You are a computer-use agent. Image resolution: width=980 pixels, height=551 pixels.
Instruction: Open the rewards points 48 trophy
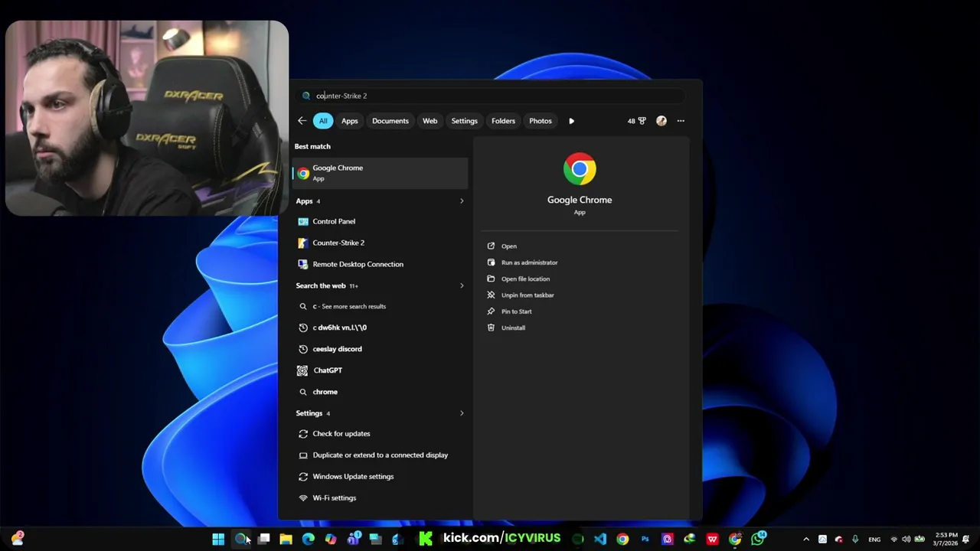click(637, 121)
